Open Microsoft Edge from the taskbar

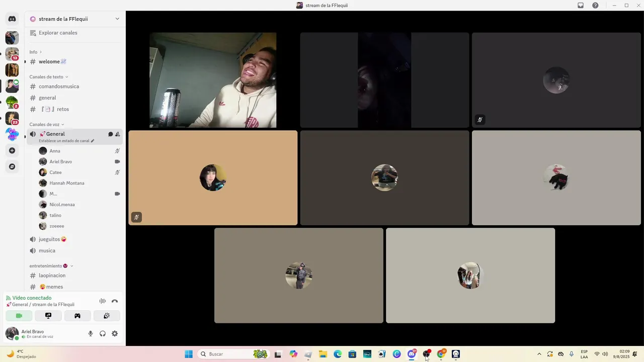click(x=338, y=354)
